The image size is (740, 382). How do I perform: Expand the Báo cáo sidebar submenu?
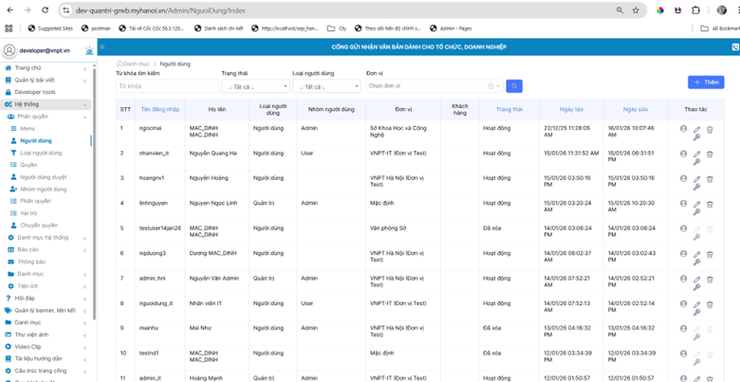46,250
